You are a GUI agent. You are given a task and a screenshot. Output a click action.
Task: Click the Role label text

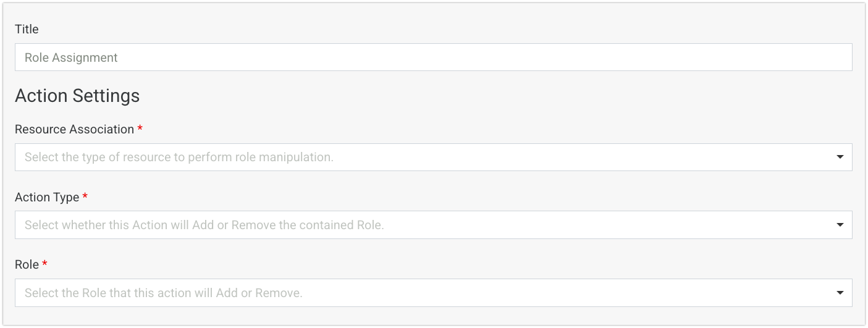27,264
